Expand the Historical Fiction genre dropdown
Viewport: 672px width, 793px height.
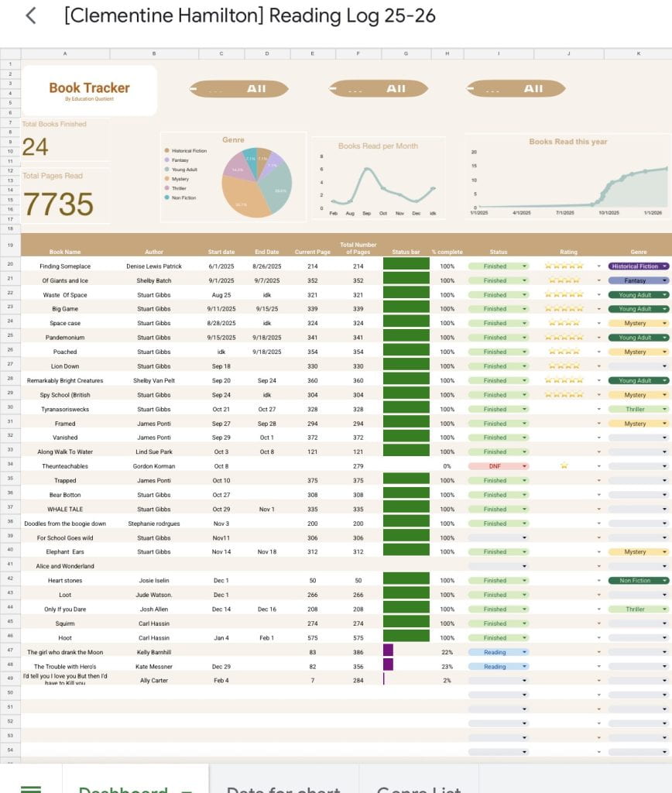click(x=664, y=266)
